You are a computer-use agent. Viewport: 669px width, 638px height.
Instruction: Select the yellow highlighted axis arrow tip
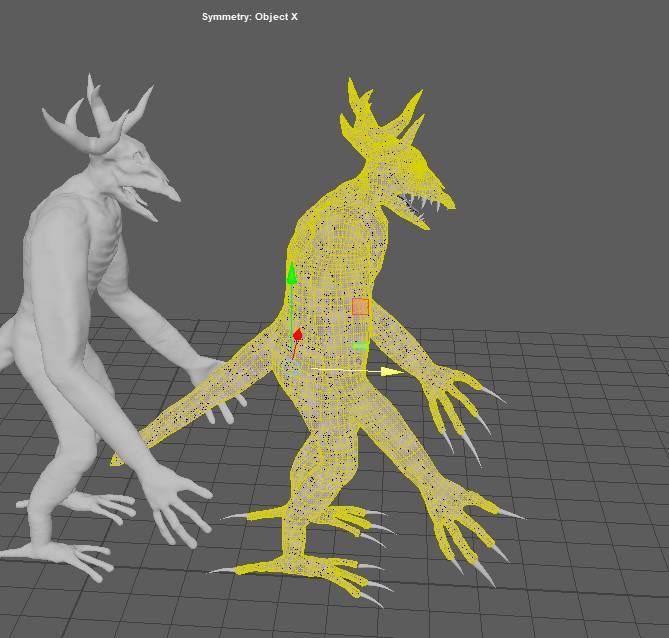tap(392, 371)
